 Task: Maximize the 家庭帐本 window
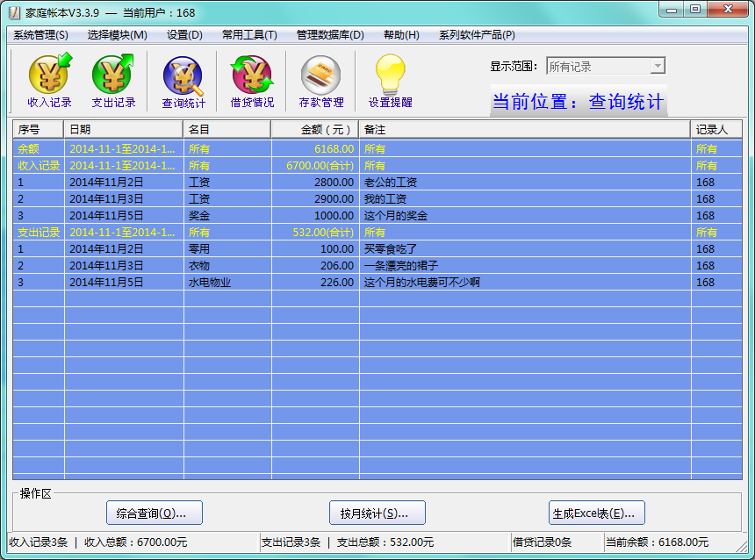point(694,10)
